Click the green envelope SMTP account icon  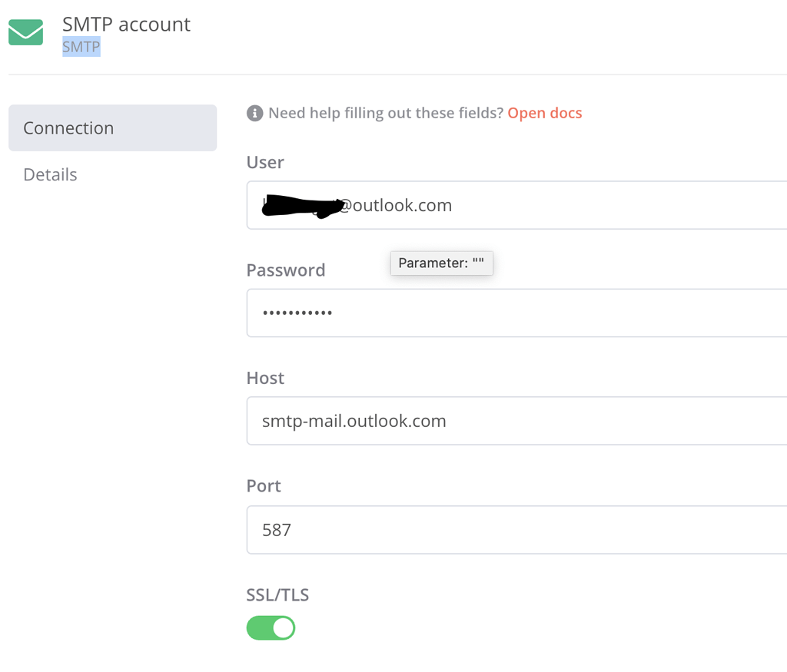pyautogui.click(x=25, y=32)
